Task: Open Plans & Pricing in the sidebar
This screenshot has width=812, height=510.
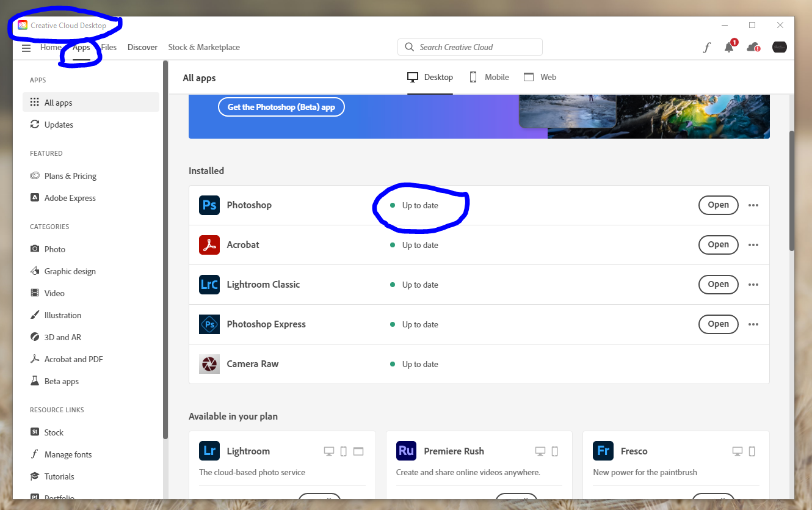Action: pyautogui.click(x=91, y=176)
